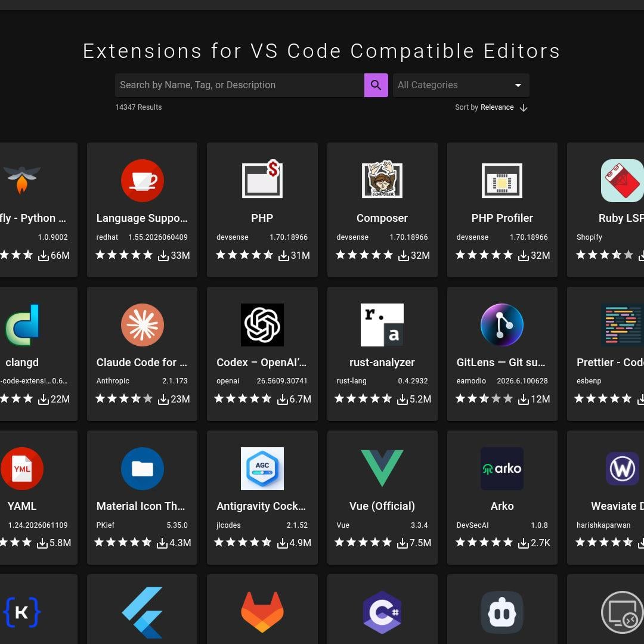Click the Shopify publisher name
644x644 pixels.
tap(589, 237)
